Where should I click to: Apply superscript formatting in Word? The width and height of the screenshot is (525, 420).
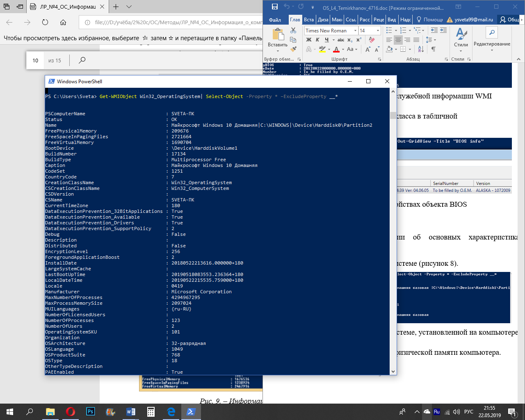[359, 40]
